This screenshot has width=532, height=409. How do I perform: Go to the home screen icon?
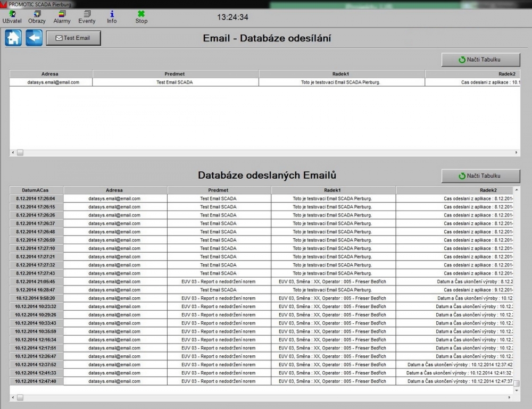tap(13, 38)
